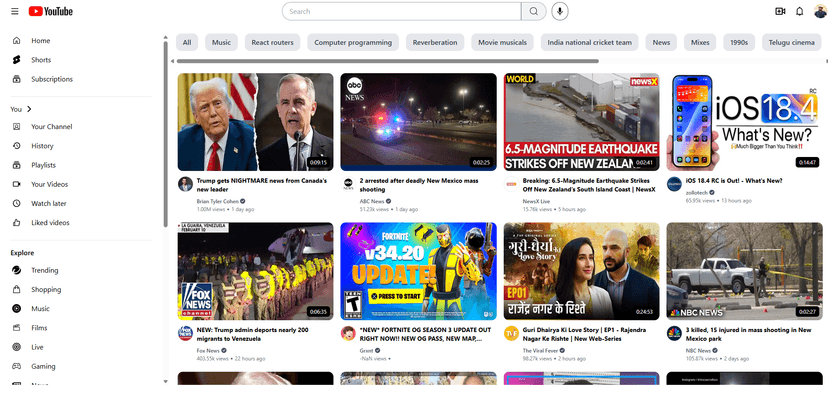Open title '2 arrested after deadly New Mexico'

[419, 185]
